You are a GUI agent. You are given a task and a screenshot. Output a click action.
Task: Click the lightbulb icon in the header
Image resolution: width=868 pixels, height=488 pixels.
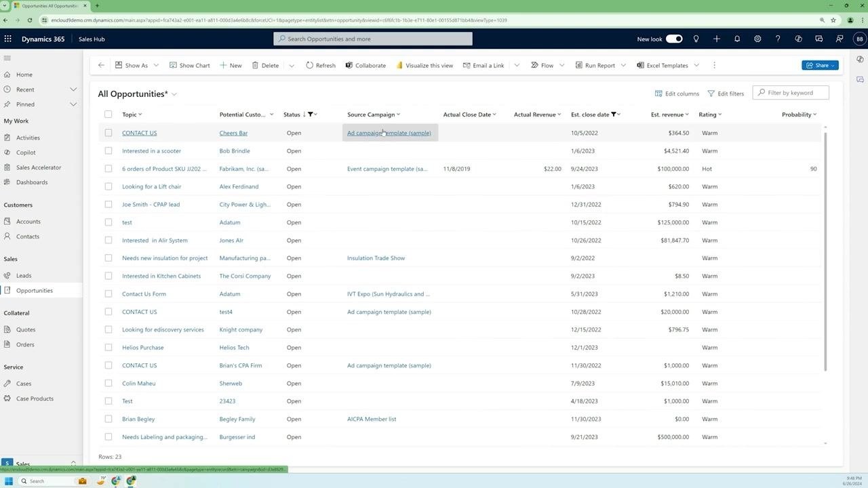[x=696, y=39]
